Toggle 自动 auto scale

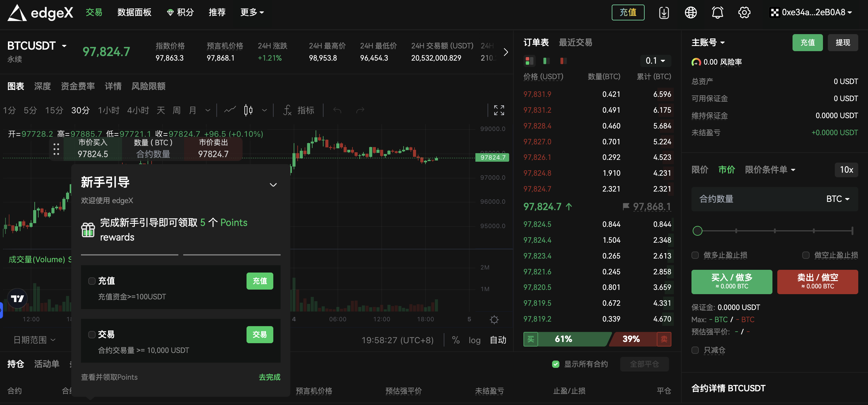point(498,340)
